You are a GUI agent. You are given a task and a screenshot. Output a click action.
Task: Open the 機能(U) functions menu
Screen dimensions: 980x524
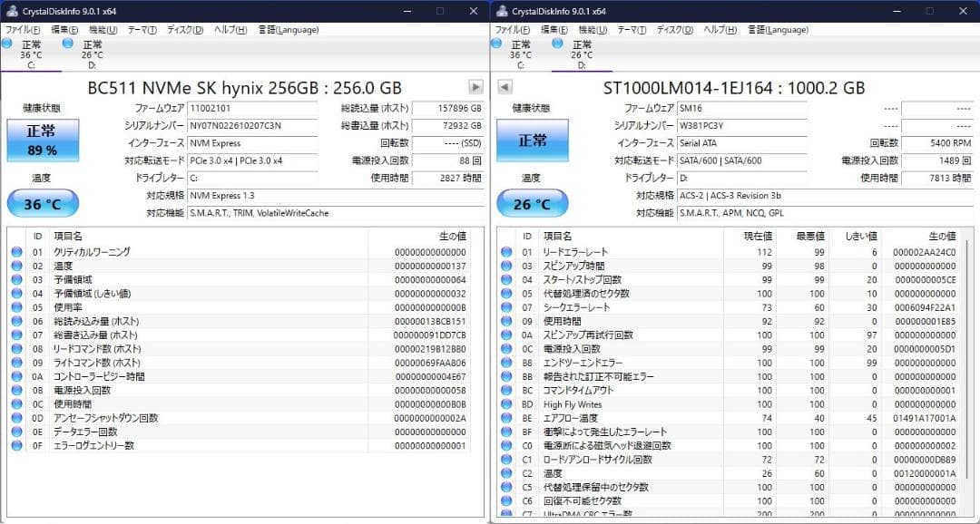[102, 29]
